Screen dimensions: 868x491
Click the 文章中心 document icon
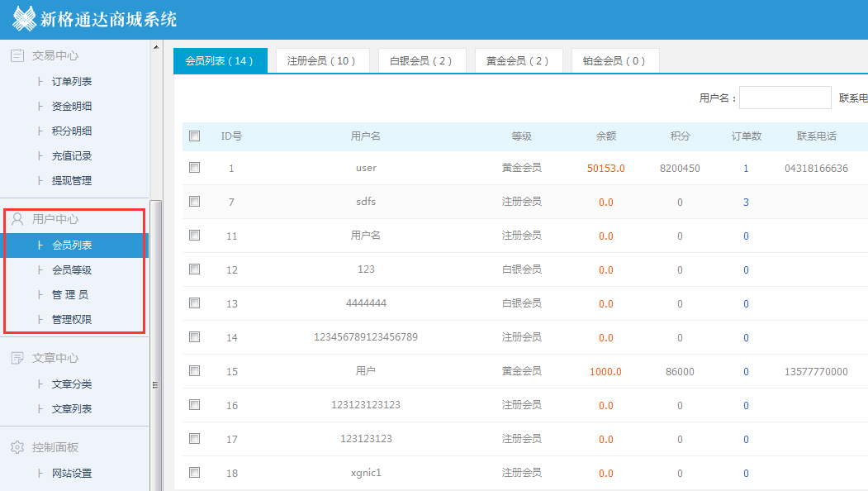pos(17,358)
